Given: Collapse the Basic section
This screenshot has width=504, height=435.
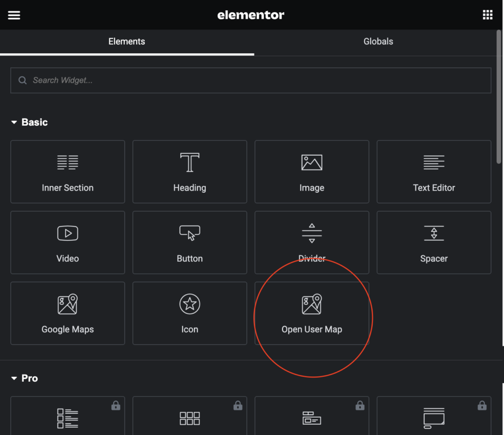Looking at the screenshot, I should (29, 122).
